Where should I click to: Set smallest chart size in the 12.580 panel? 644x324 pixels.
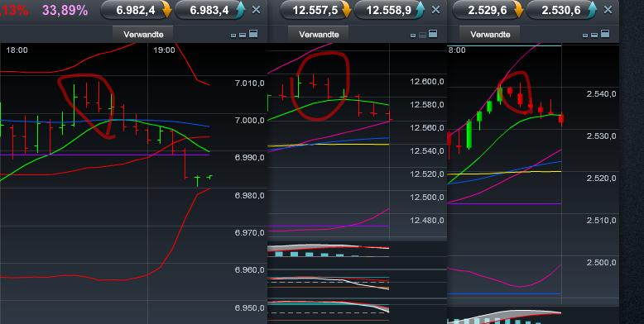point(413,36)
